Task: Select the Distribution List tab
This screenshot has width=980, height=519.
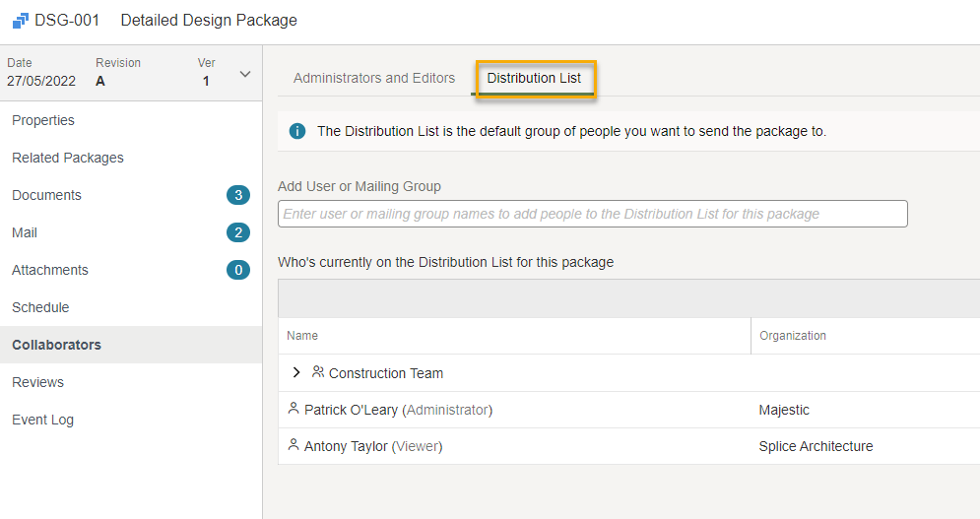Action: 534,78
